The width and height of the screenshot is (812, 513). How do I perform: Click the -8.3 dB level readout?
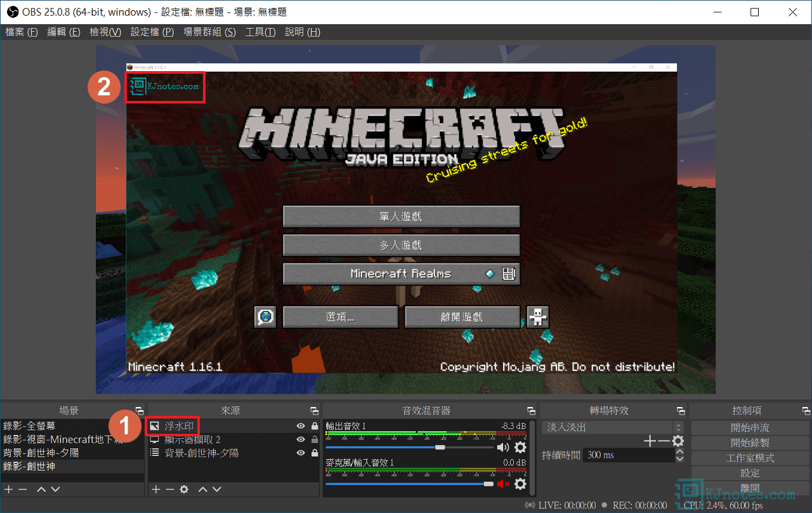513,426
